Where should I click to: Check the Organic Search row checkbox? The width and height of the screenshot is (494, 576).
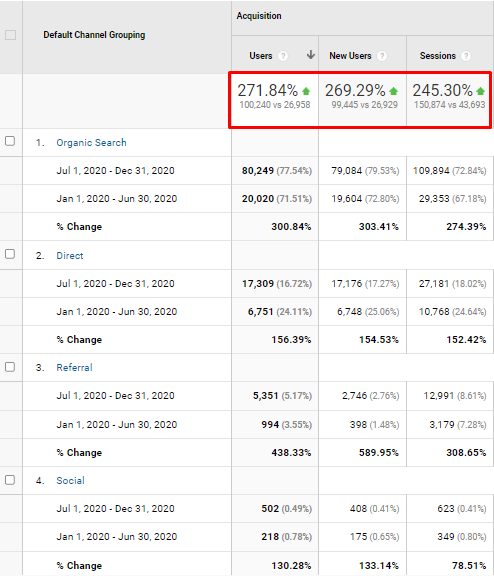(x=10, y=141)
